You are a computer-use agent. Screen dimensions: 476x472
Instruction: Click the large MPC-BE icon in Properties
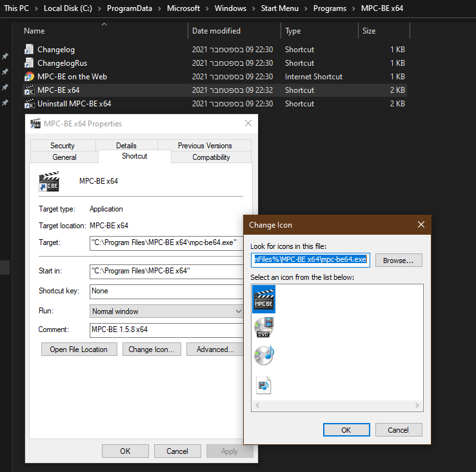49,181
